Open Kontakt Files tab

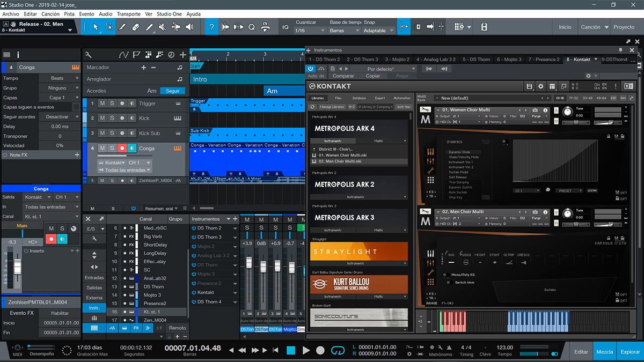coord(338,98)
